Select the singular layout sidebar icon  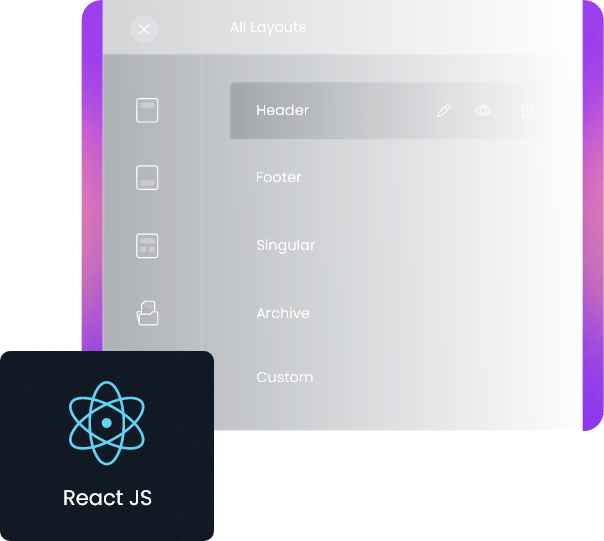click(147, 246)
